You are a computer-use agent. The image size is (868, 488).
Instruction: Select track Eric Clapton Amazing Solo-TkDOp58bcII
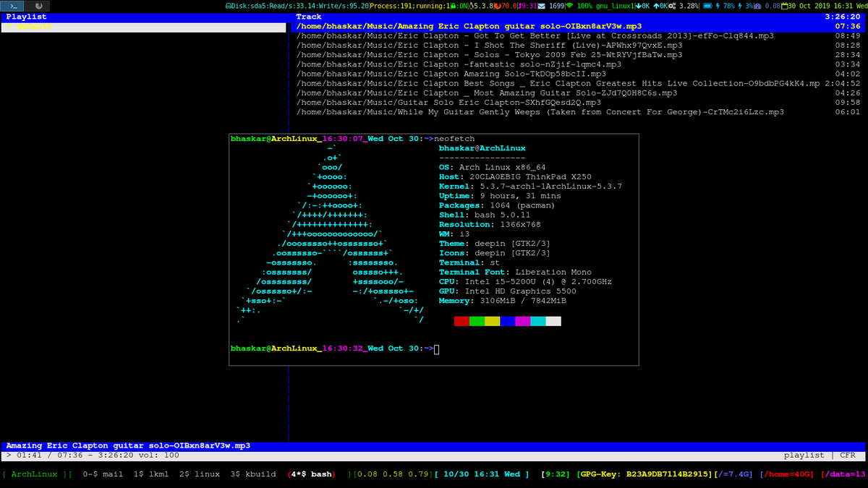point(577,74)
